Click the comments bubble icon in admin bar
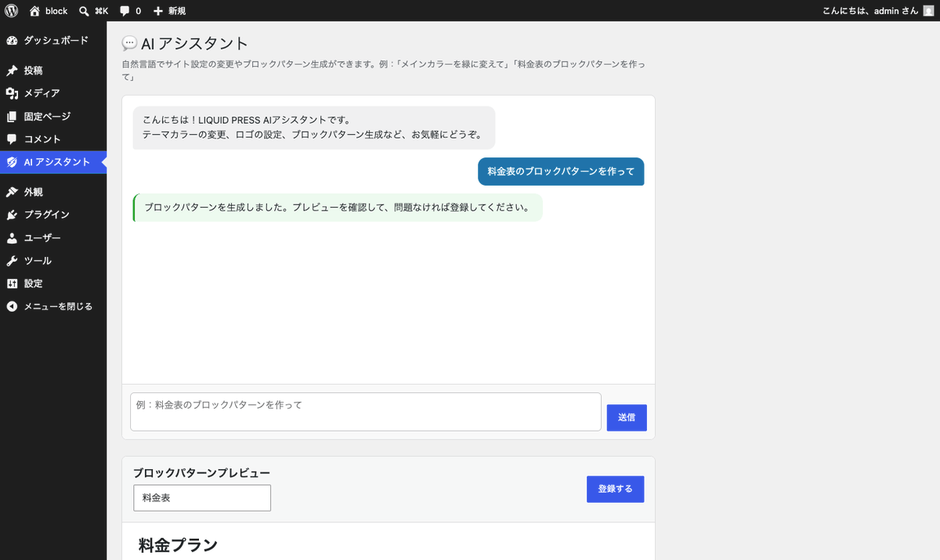The image size is (940, 560). [x=125, y=11]
